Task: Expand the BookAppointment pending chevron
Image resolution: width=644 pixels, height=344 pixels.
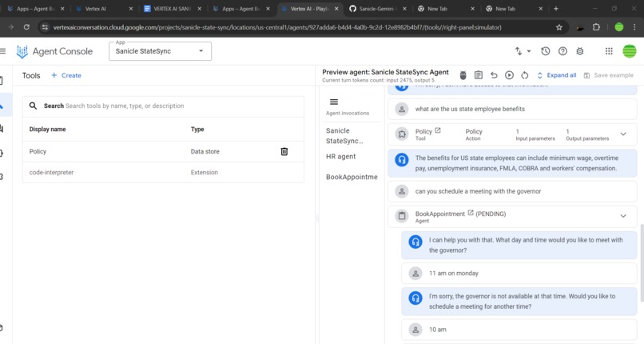Action: [x=623, y=216]
